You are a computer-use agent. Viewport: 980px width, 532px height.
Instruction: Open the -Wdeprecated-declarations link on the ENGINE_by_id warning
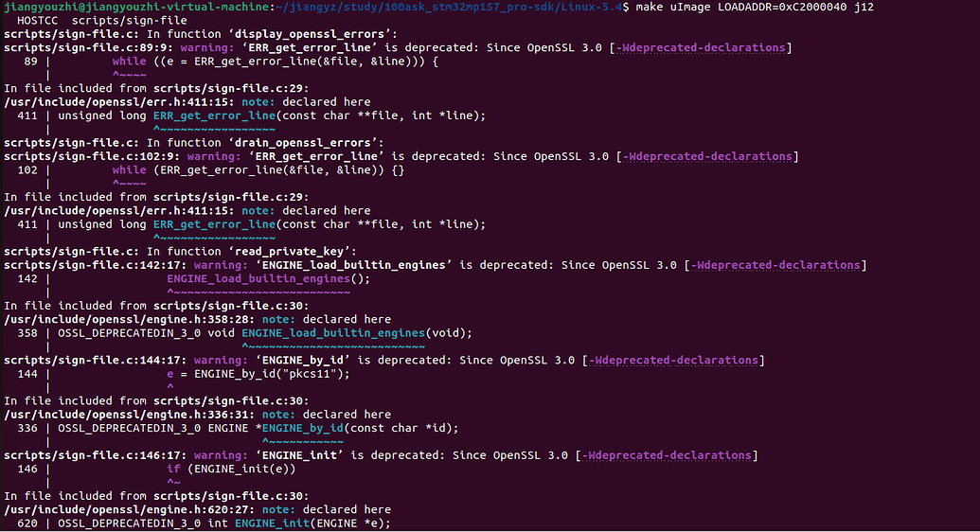(x=674, y=360)
